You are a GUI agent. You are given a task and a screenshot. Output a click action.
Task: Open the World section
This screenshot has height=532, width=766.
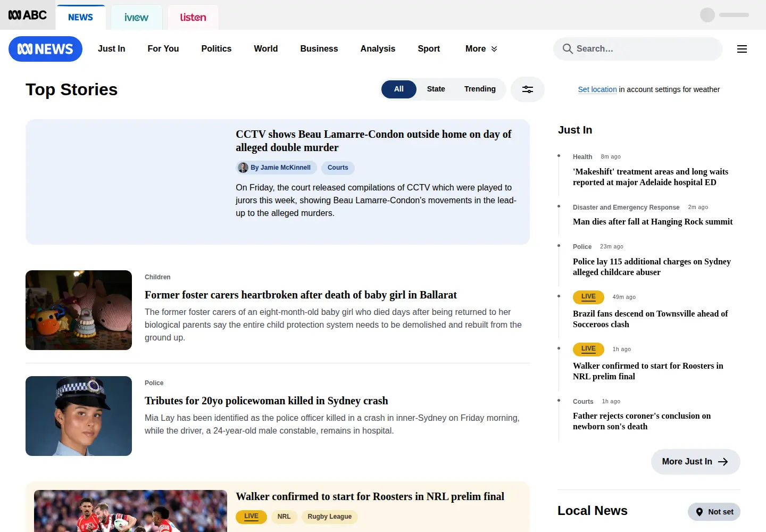[266, 49]
